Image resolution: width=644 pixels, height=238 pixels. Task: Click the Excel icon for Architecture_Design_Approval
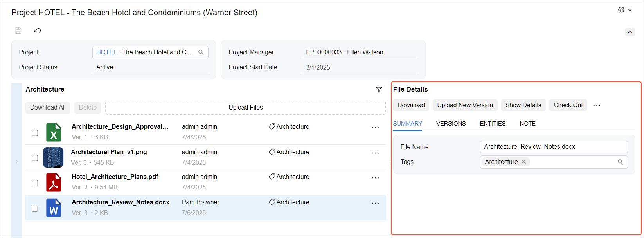pos(54,132)
